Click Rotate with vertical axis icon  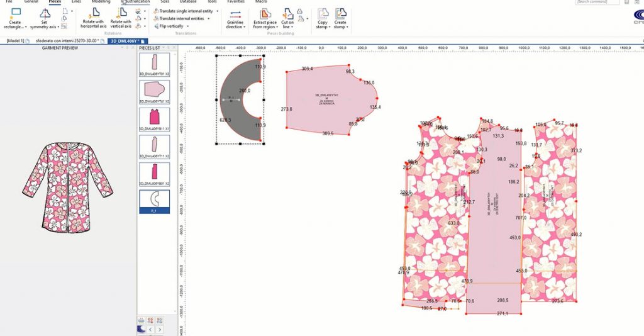pos(121,13)
